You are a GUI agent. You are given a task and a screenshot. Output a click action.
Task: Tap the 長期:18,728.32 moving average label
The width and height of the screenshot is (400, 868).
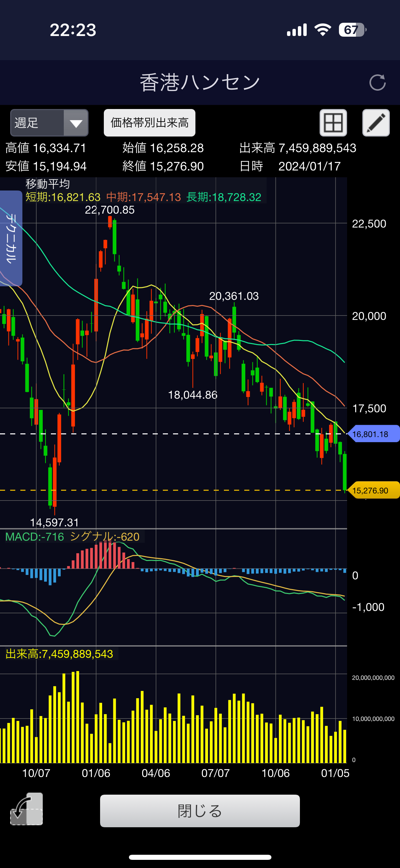pyautogui.click(x=224, y=197)
